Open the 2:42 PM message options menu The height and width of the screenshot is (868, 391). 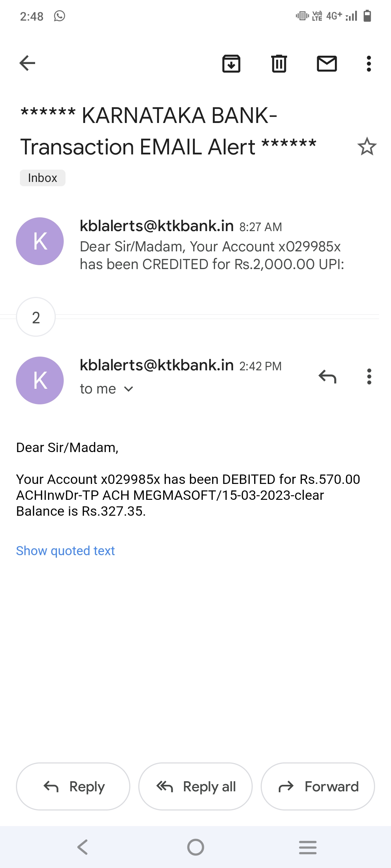coord(369,377)
